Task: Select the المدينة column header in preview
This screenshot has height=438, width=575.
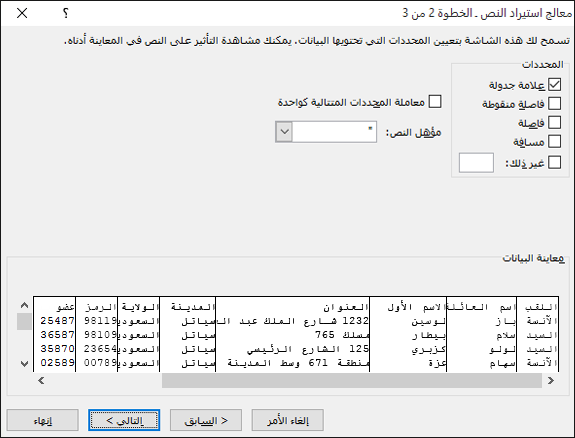Action: (x=193, y=307)
